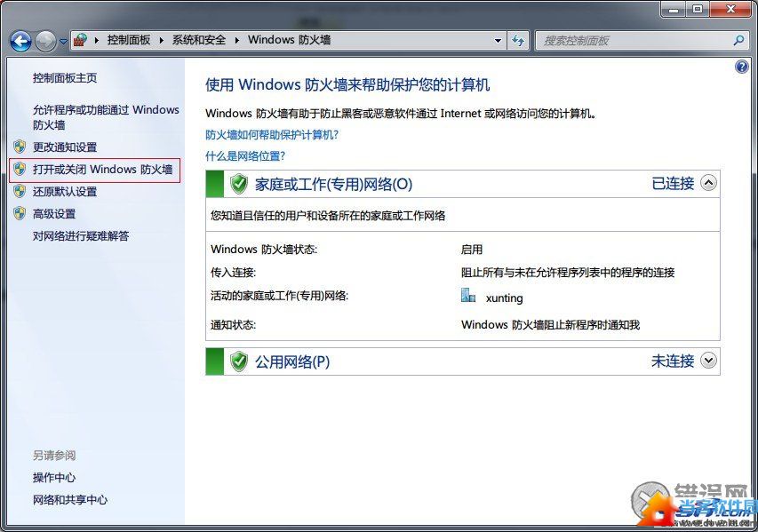Click 系统和安全 breadcrumb in address bar
This screenshot has height=532, width=758.
coord(199,40)
